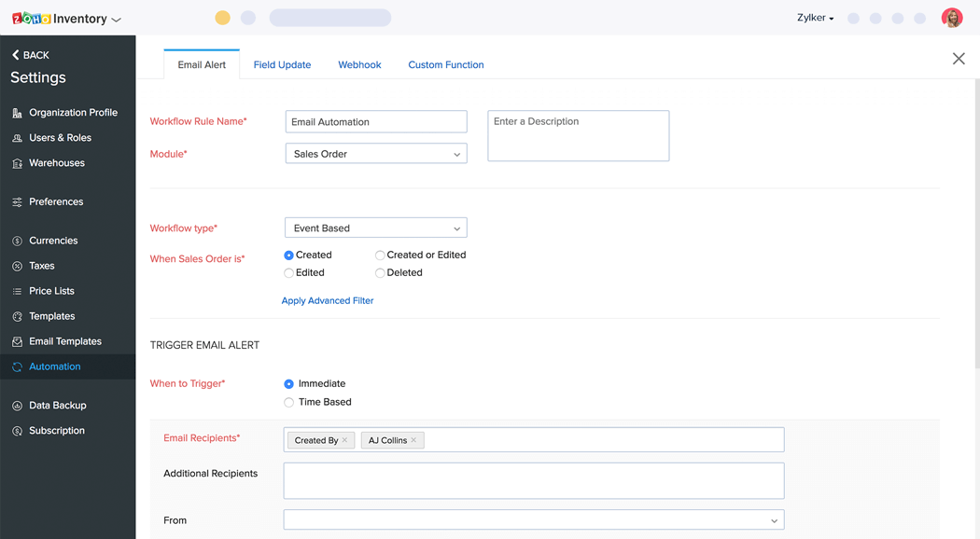Open the Taxes settings
The width and height of the screenshot is (980, 539).
41,265
